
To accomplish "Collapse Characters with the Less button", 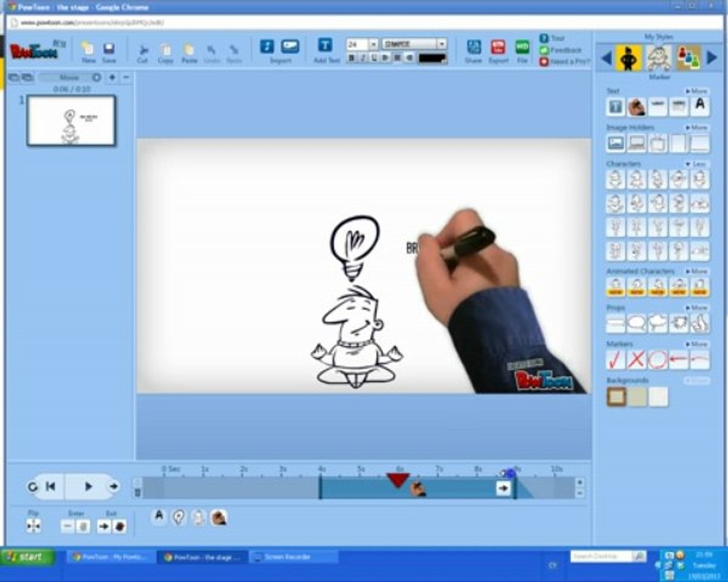I will [696, 164].
